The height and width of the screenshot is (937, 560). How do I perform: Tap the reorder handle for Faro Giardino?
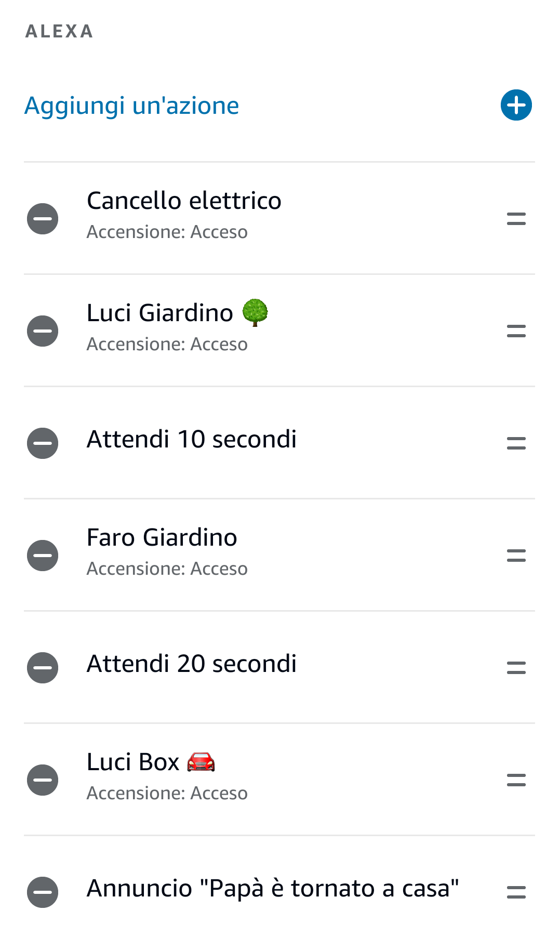(516, 556)
